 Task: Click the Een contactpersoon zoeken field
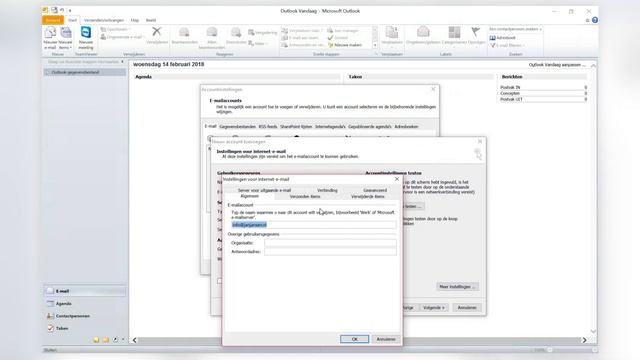point(516,29)
